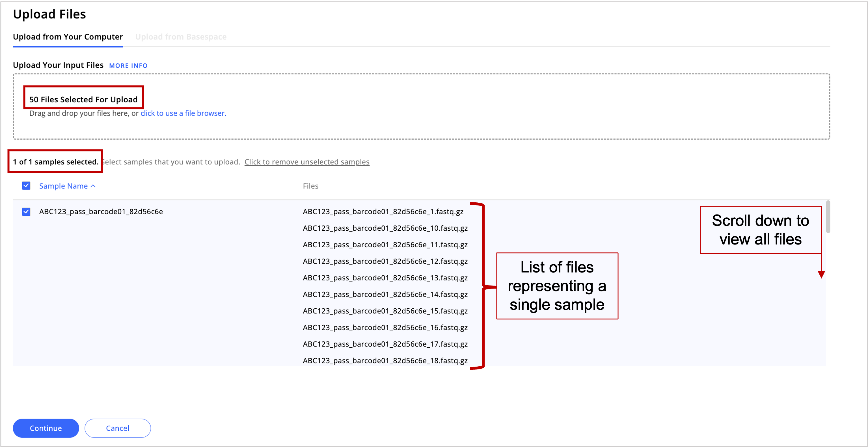The width and height of the screenshot is (868, 448).
Task: Click the dashed drag and drop upload area
Action: coord(421,107)
